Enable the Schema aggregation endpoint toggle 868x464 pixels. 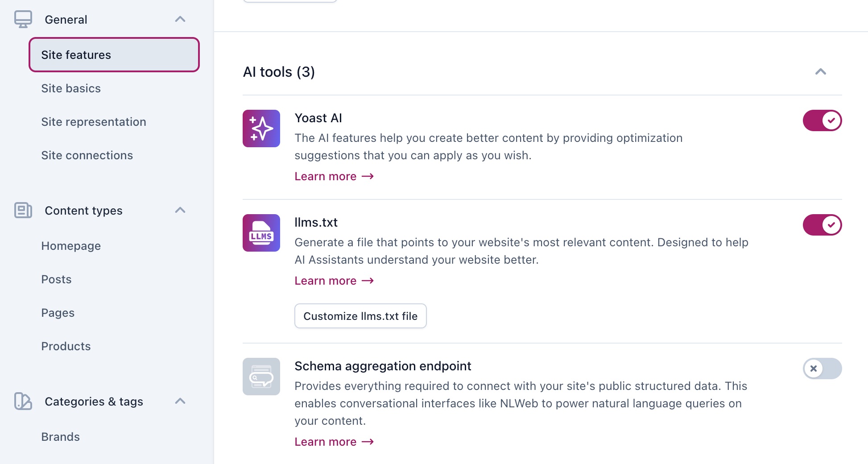tap(822, 369)
